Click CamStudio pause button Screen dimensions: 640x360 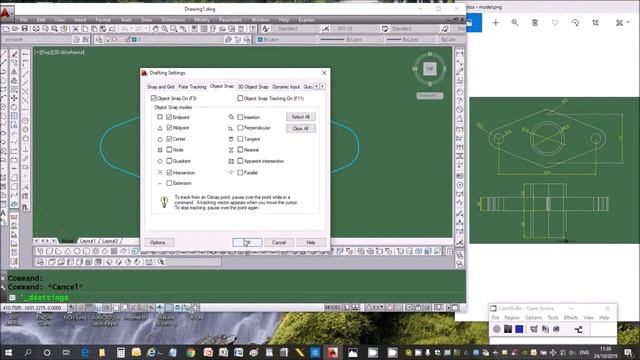(x=508, y=329)
